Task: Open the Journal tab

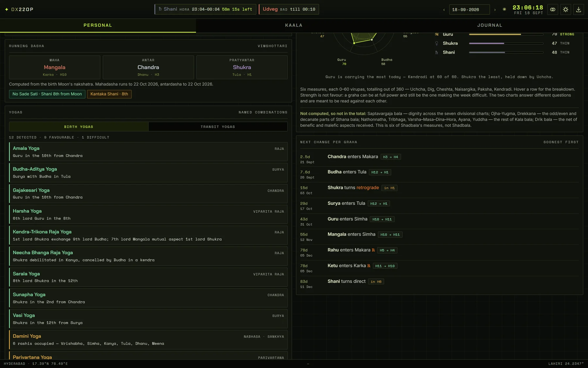Action: tap(490, 25)
